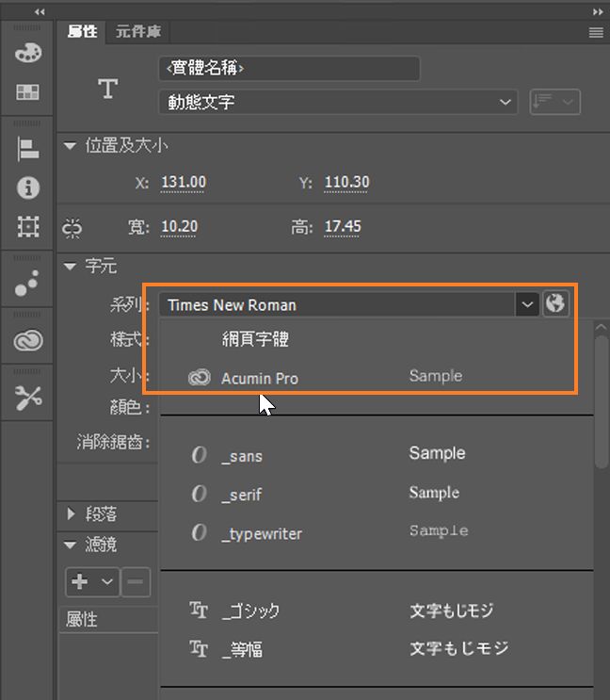This screenshot has height=700, width=610.
Task: Toggle the font family dropdown arrow
Action: pyautogui.click(x=527, y=305)
